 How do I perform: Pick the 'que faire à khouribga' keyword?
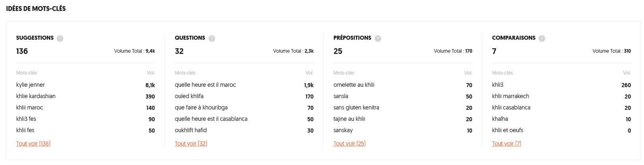coord(201,107)
